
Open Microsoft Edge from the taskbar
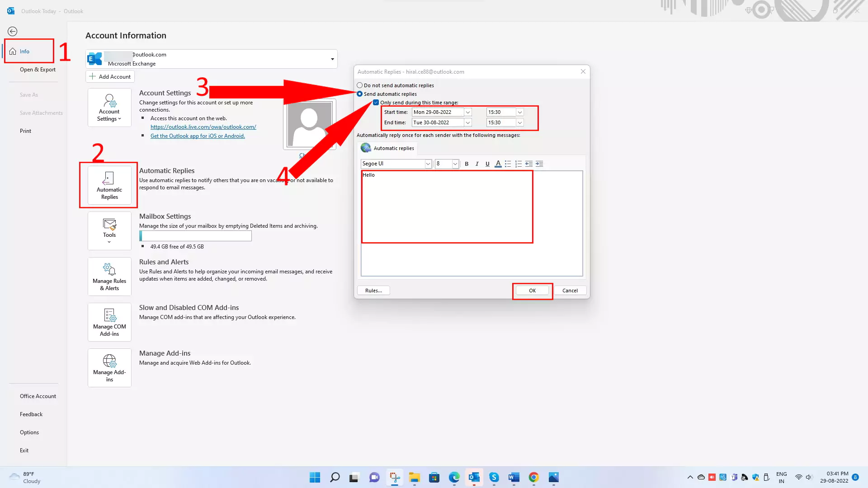click(x=454, y=477)
